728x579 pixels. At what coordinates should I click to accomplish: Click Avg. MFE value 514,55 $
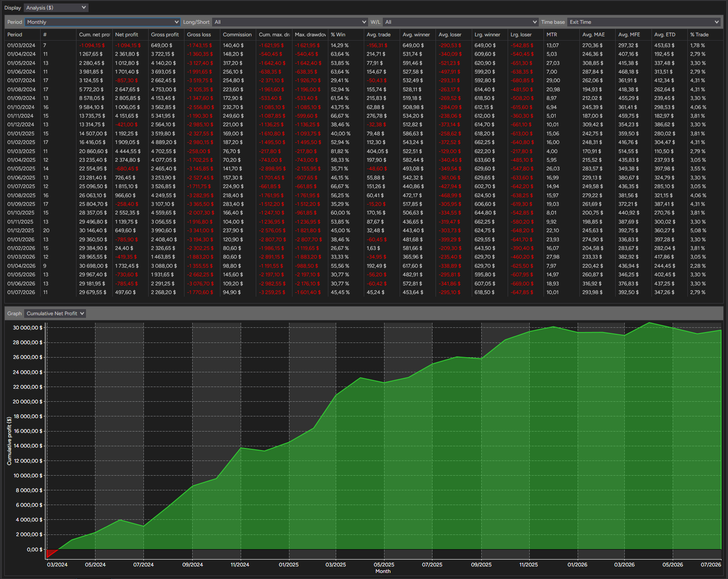coord(629,151)
